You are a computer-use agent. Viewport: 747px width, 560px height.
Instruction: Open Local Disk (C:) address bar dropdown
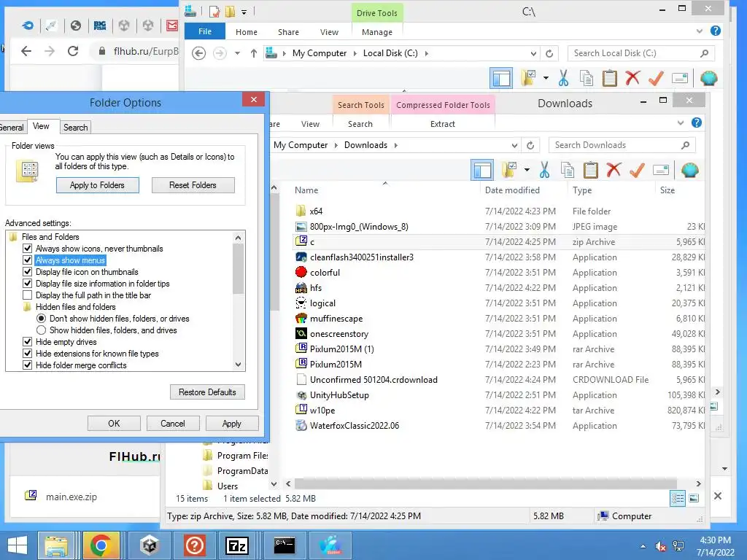coord(533,53)
